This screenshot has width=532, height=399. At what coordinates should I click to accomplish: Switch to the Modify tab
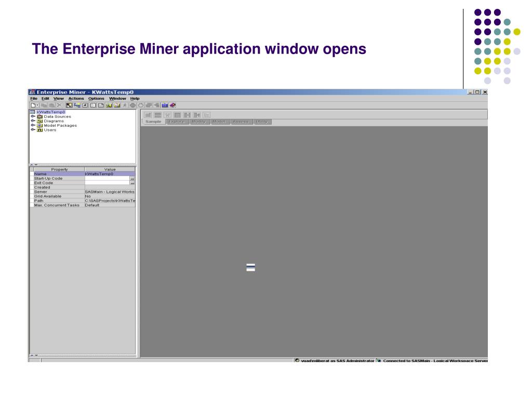[198, 122]
